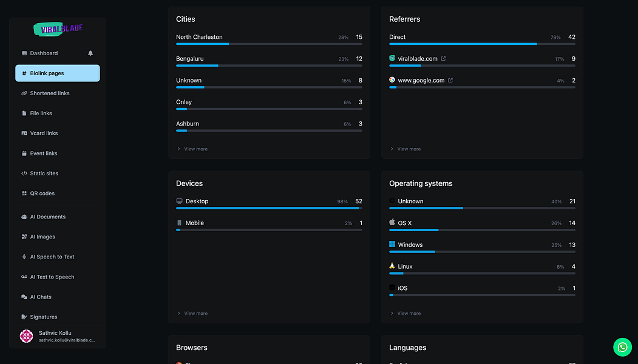Screen dimensions: 638x364
Task: Open the www.google.com referrer link
Action: [421, 80]
